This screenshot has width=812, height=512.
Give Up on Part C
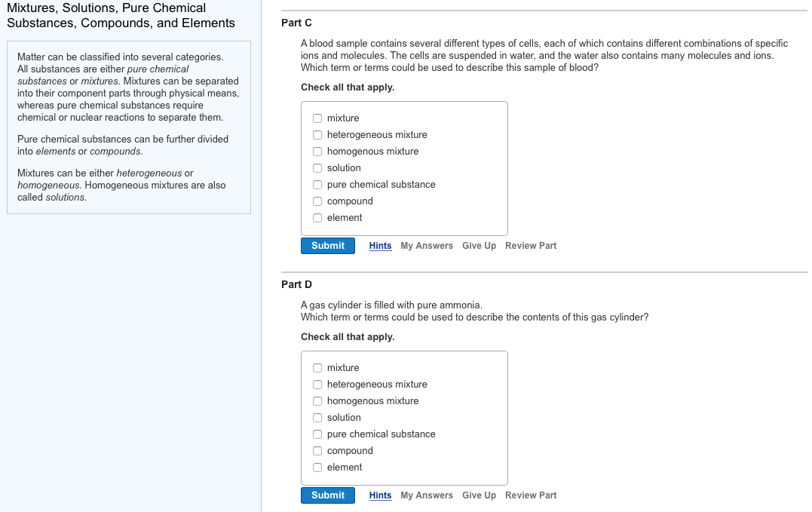tap(479, 245)
